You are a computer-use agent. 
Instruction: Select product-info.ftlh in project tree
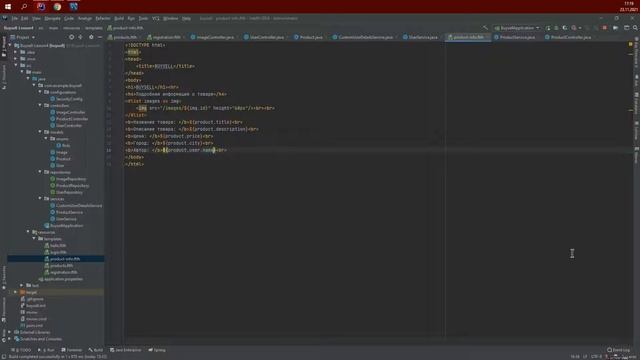tap(62, 259)
